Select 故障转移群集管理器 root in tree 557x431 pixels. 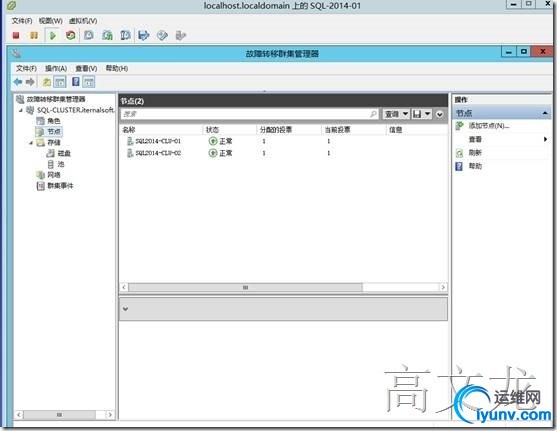[56, 99]
